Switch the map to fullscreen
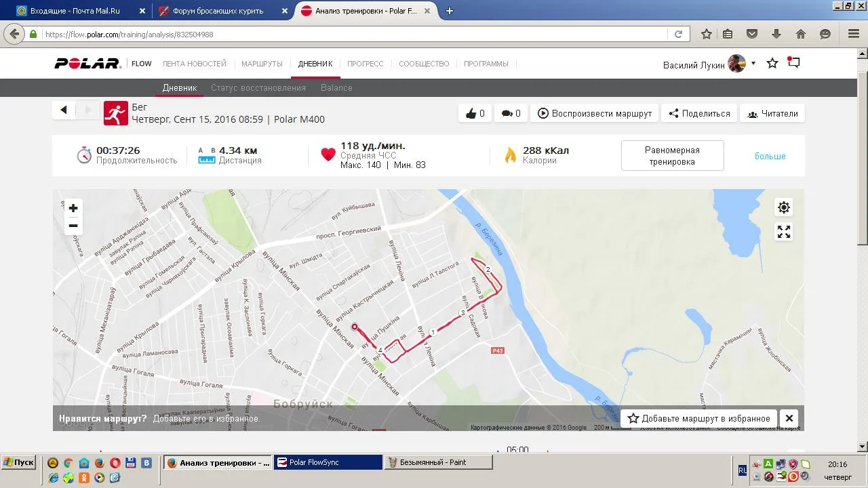This screenshot has width=868, height=488. coord(784,232)
